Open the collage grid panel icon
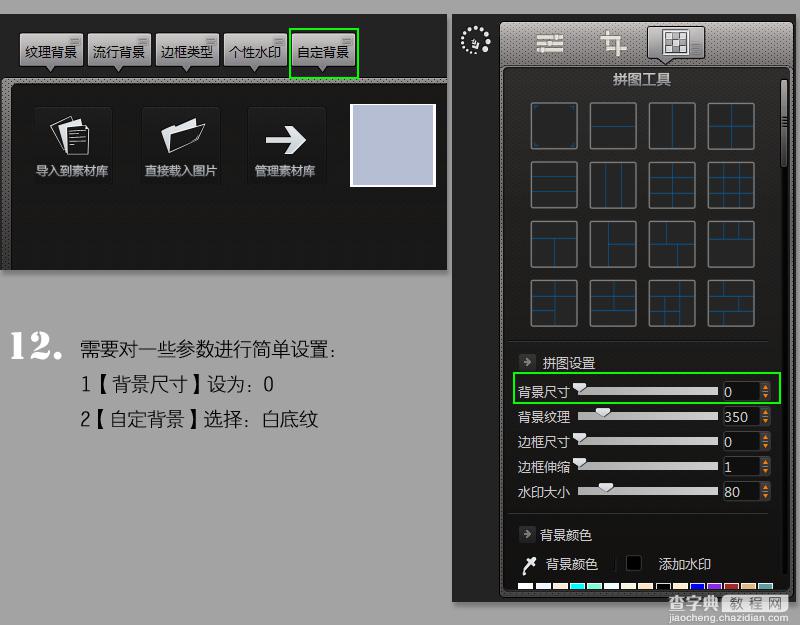 click(x=676, y=42)
